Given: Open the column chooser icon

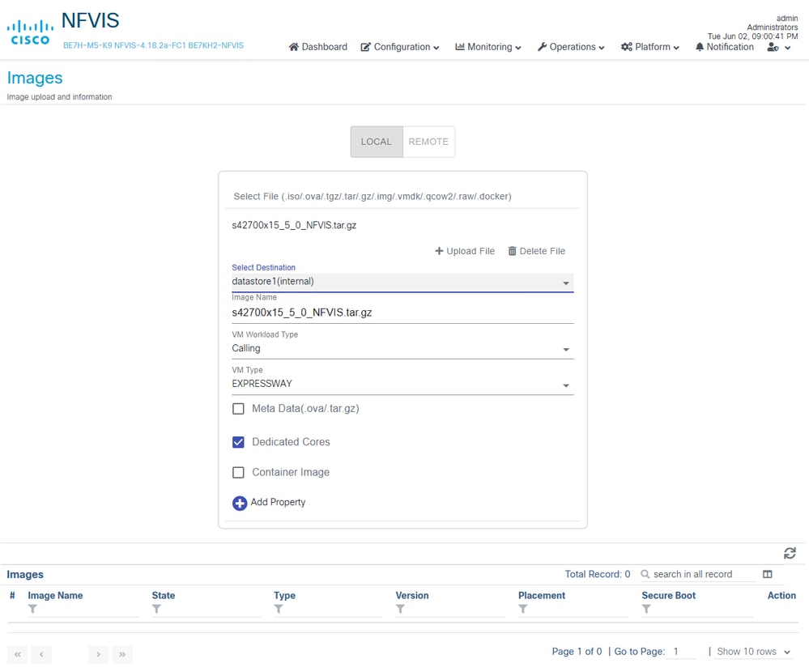Looking at the screenshot, I should 767,574.
